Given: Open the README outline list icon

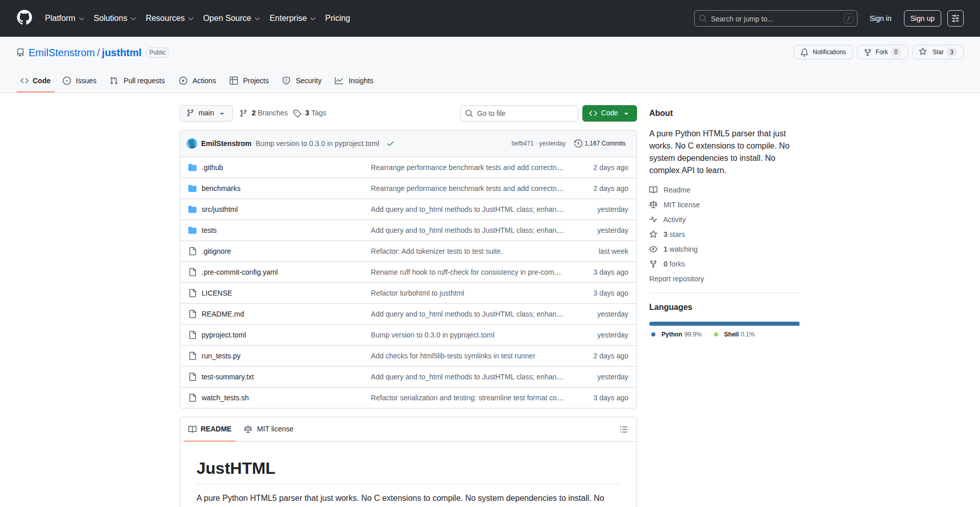Looking at the screenshot, I should (623, 429).
